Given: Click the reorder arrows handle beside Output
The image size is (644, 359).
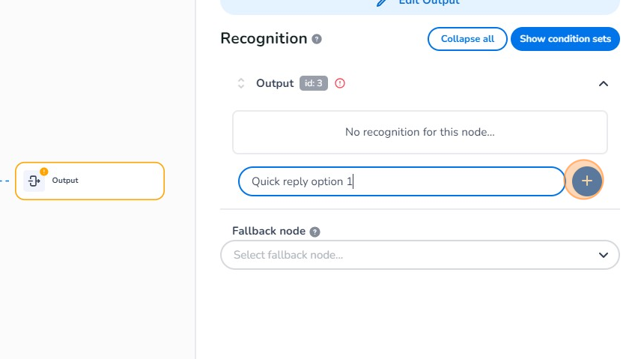Looking at the screenshot, I should (241, 83).
